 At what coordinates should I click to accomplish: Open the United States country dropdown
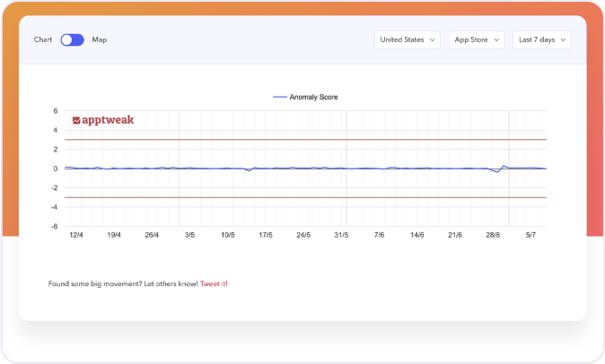(x=408, y=39)
